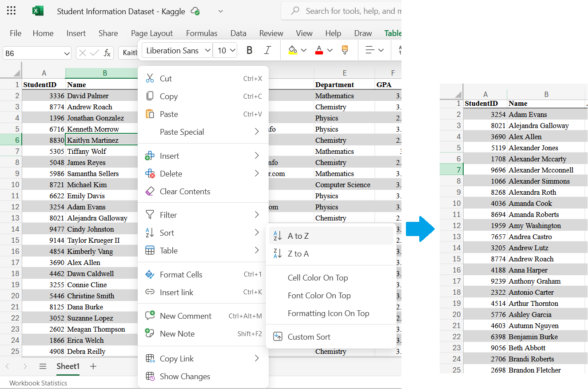Click the formula fx icon
The width and height of the screenshot is (588, 389).
[107, 53]
